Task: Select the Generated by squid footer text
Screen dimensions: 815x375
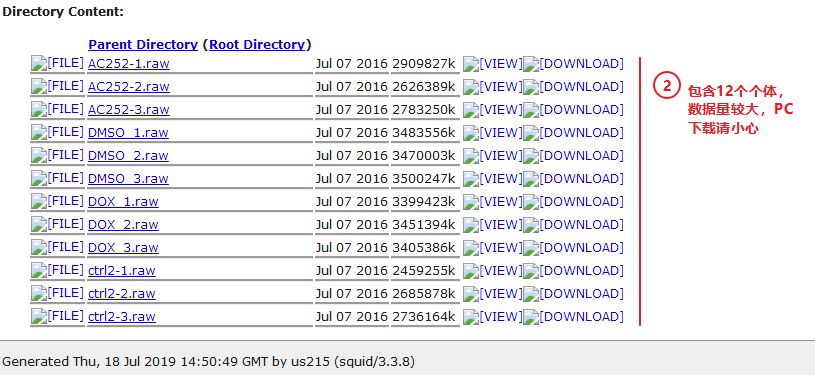Action: [x=208, y=361]
